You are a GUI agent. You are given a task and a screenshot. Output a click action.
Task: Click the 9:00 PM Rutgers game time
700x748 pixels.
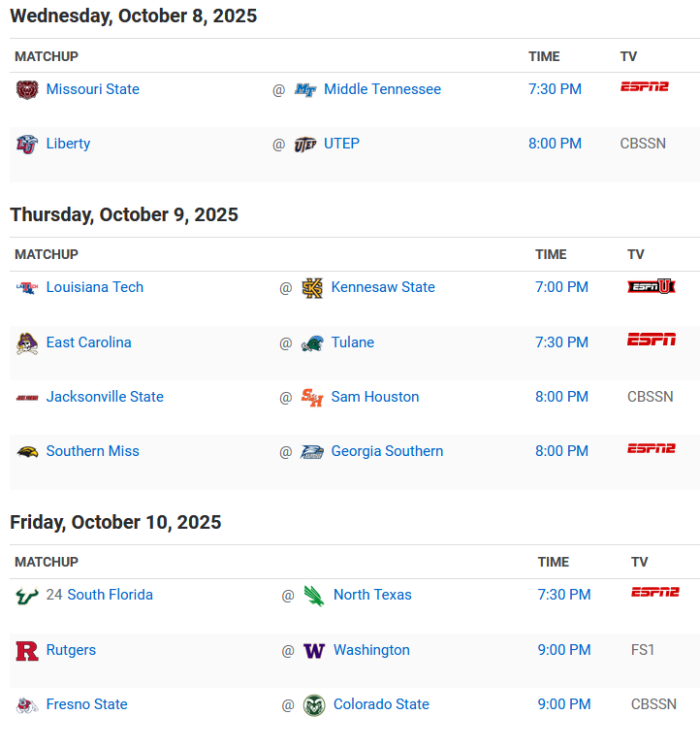tap(564, 650)
